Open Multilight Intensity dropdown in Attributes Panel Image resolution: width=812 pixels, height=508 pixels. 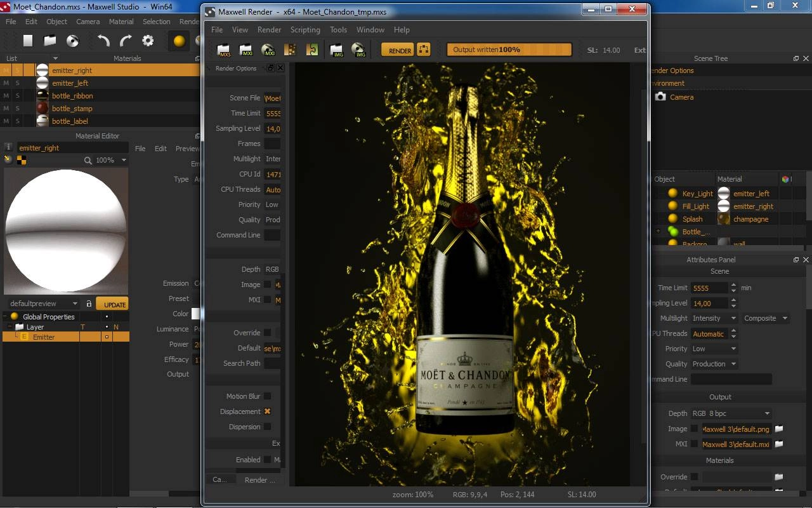pos(714,318)
